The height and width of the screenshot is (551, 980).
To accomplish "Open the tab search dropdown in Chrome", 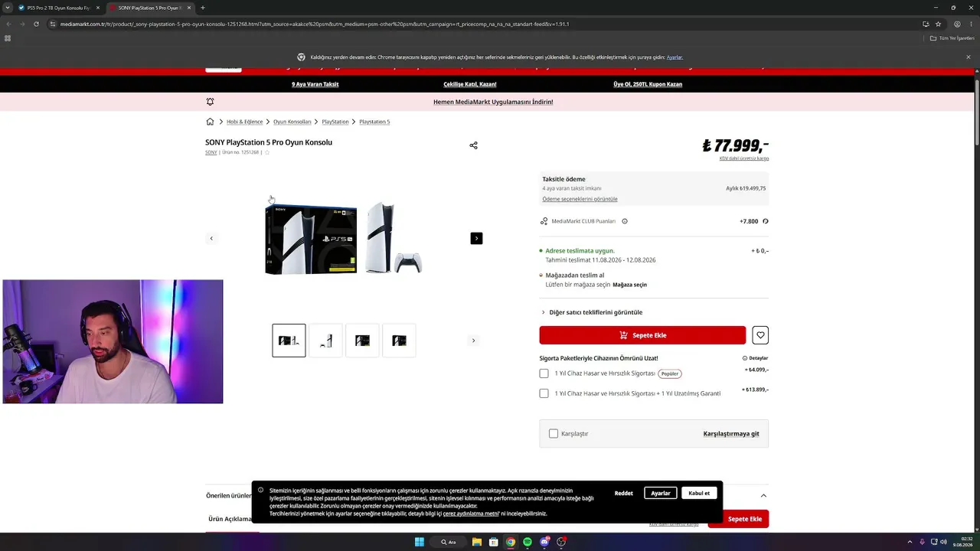I will 9,8.
